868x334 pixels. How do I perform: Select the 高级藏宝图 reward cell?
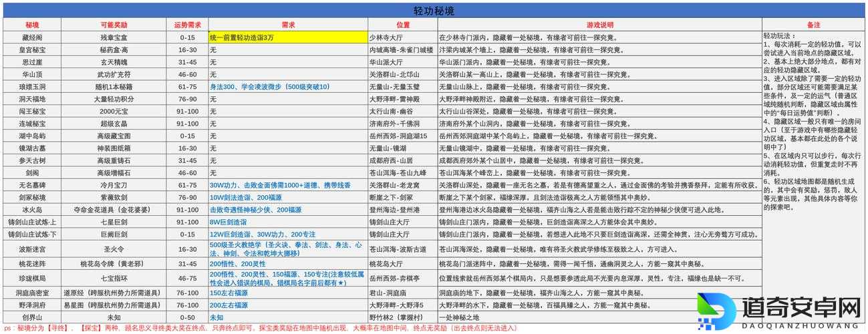point(114,136)
